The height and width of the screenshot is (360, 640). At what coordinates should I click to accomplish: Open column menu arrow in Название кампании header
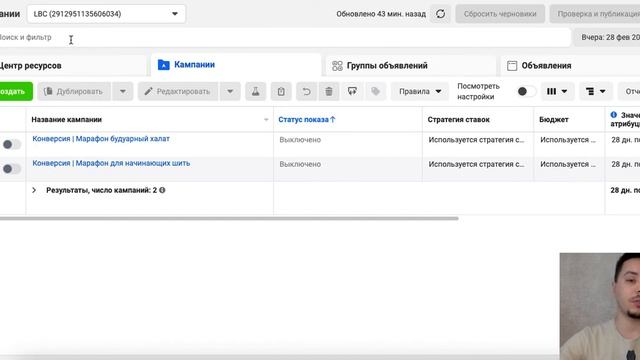pyautogui.click(x=266, y=120)
